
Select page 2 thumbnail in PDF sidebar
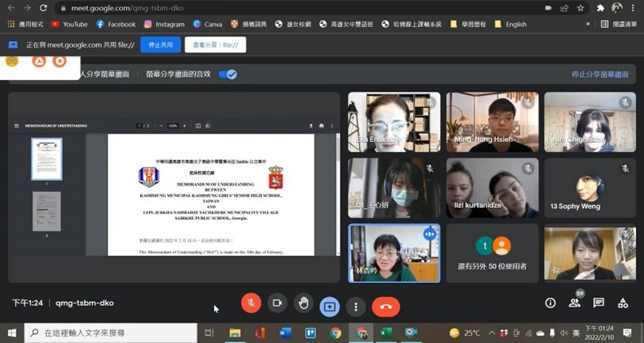47,212
